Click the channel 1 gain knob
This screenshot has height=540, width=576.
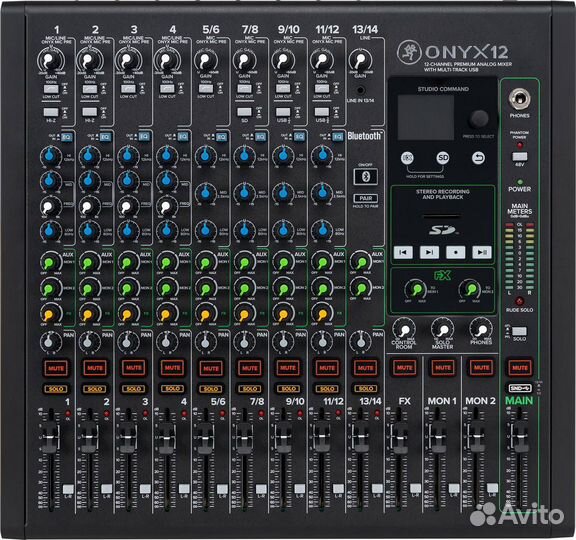50,60
